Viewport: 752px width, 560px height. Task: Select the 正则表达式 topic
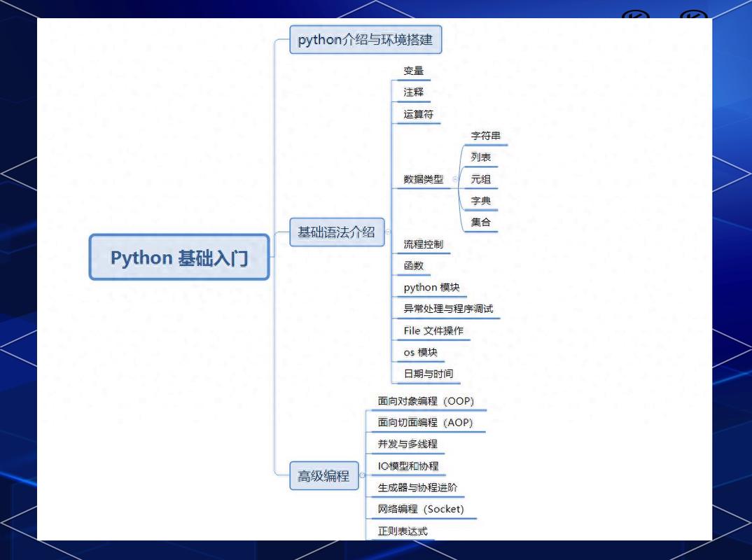pos(403,531)
